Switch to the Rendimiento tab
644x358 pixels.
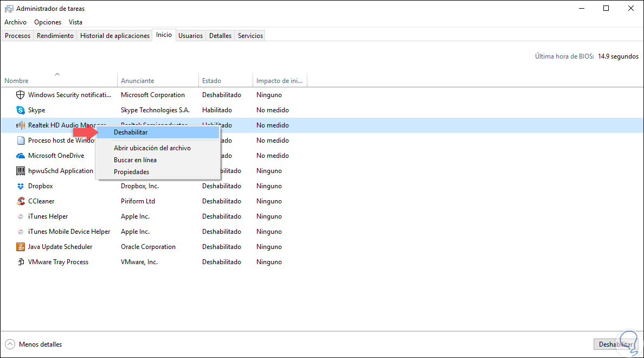pos(55,36)
